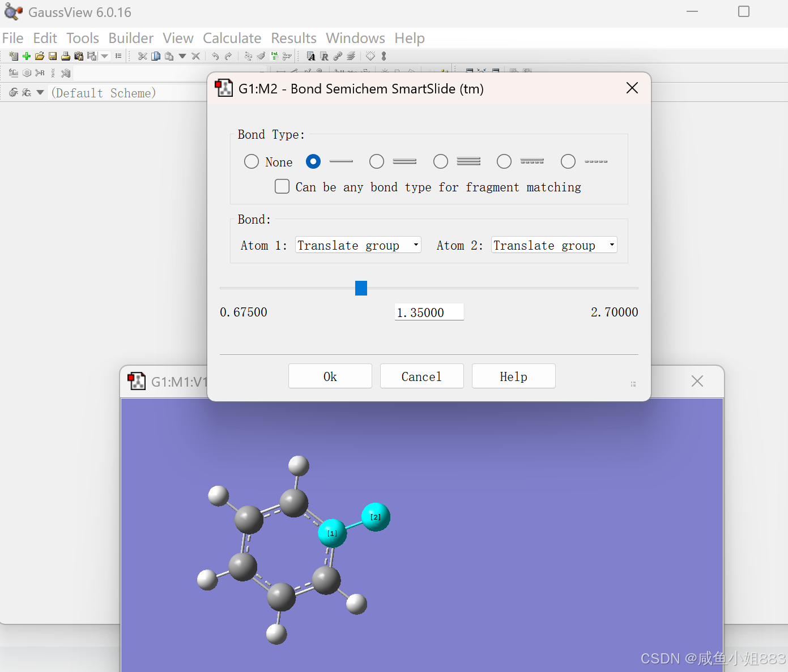Click the Atom List Editor 'A' icon
Image resolution: width=788 pixels, height=672 pixels.
tap(311, 56)
